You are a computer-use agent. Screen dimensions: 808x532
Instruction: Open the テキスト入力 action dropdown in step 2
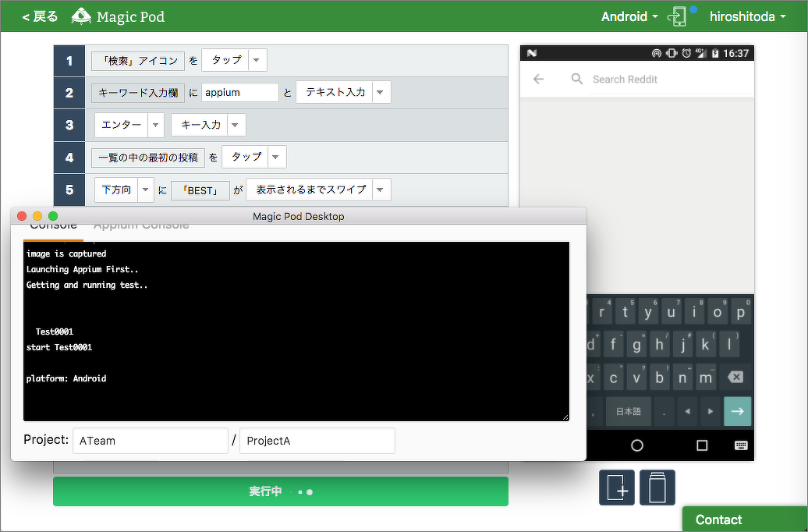pos(380,92)
